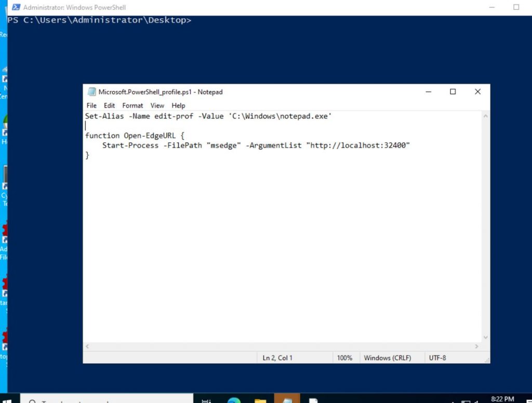532x403 pixels.
Task: Click the vertical scrollbar up arrow in Notepad
Action: coord(485,116)
